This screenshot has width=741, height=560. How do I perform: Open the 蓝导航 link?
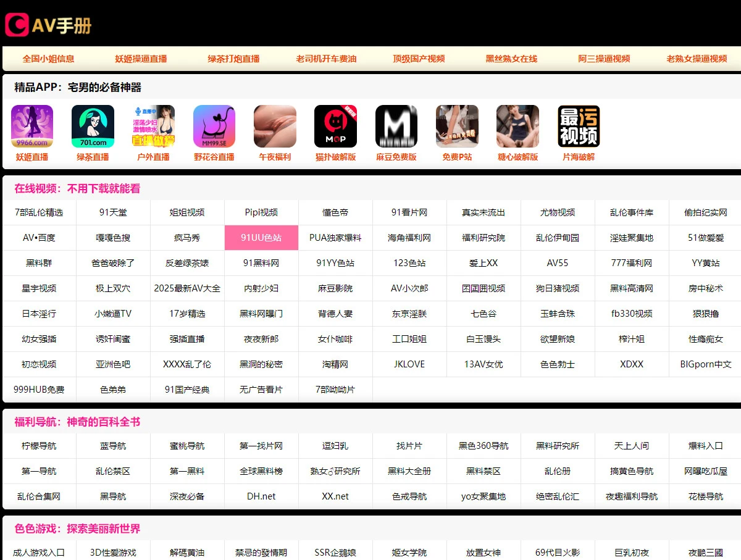[x=112, y=445]
